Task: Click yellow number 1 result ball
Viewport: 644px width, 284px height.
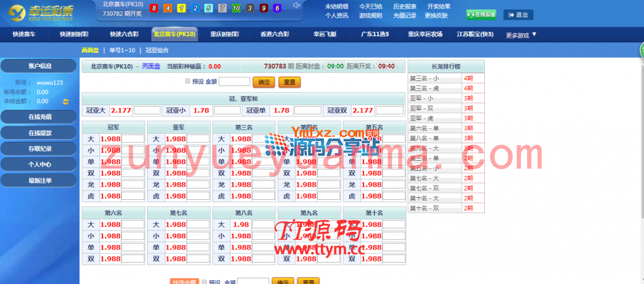Action: pos(181,8)
